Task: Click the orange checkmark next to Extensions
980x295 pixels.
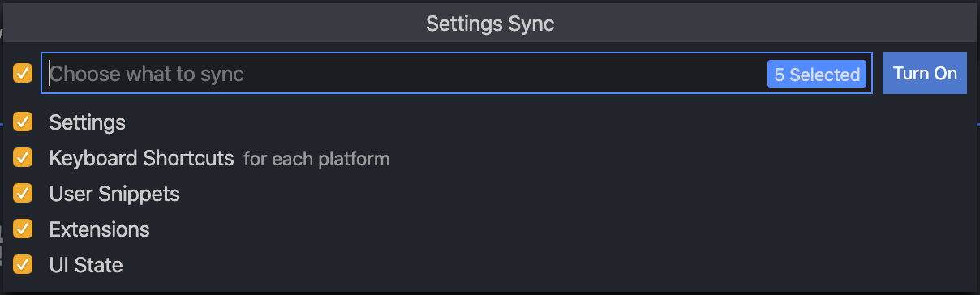Action: pyautogui.click(x=23, y=229)
